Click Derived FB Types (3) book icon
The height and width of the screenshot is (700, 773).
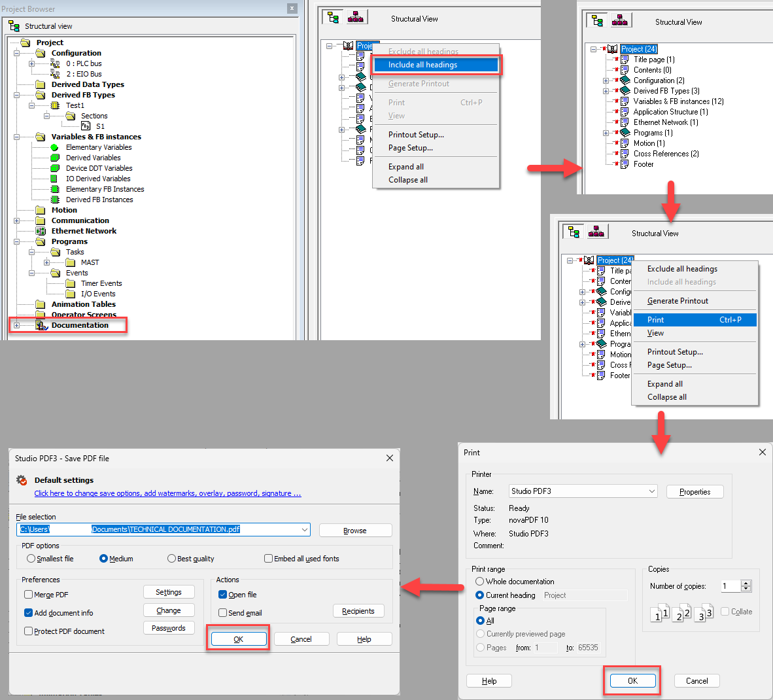pos(625,91)
